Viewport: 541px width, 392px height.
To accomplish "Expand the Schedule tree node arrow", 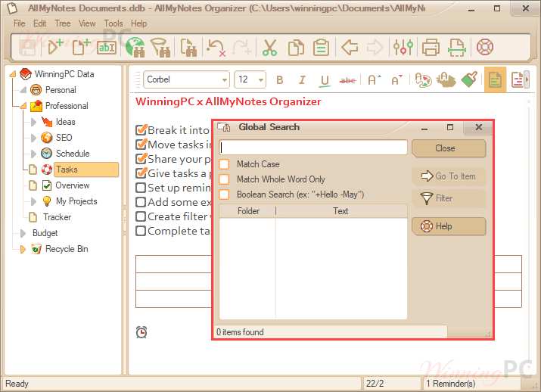I will (33, 154).
